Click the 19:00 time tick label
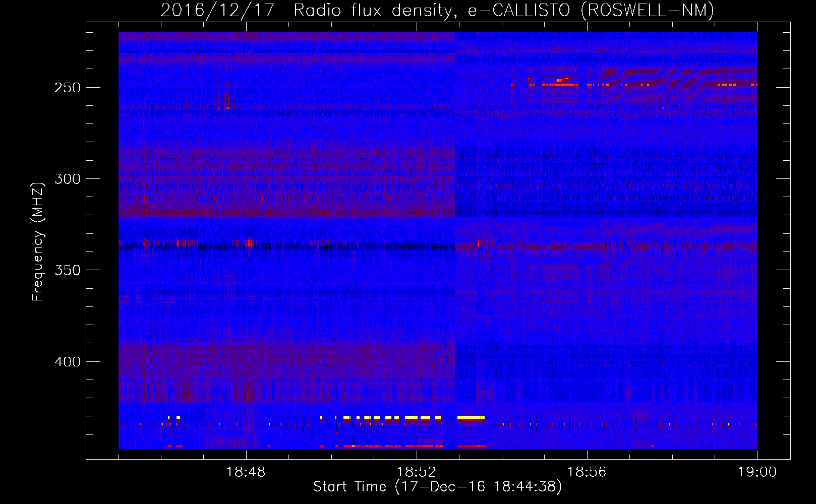The height and width of the screenshot is (504, 816). [x=757, y=472]
